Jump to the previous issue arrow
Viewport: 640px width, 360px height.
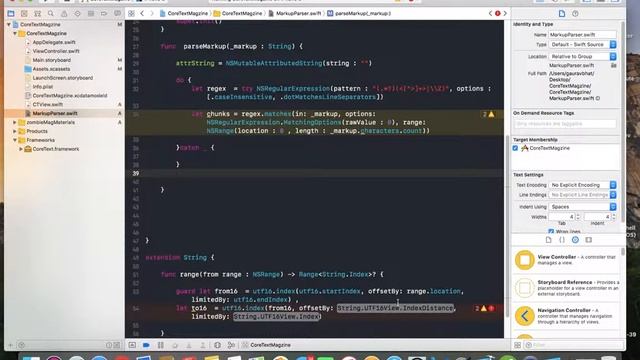click(x=490, y=13)
